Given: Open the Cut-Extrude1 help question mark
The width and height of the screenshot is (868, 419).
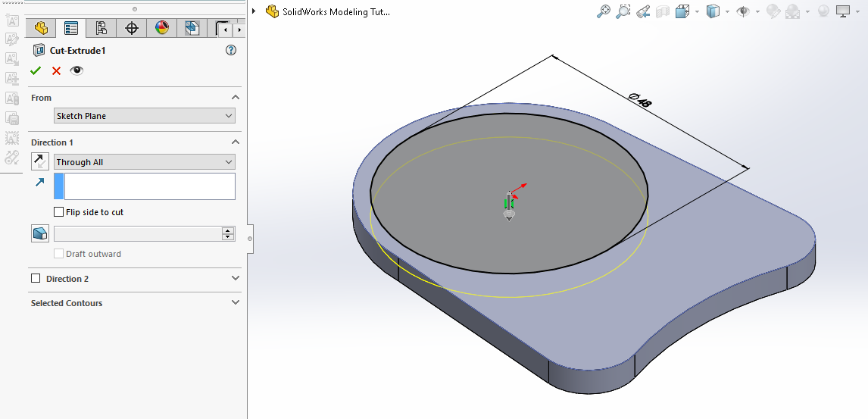Looking at the screenshot, I should tap(231, 51).
